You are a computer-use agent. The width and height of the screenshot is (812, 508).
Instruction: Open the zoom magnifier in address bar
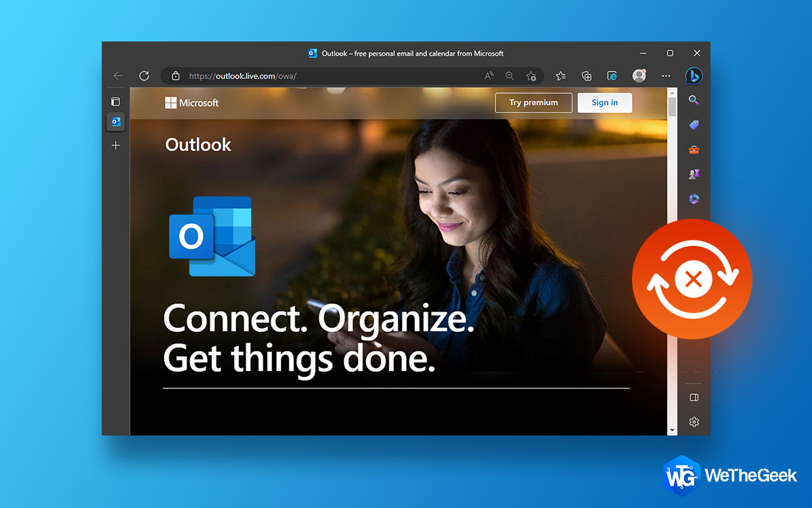pos(510,76)
